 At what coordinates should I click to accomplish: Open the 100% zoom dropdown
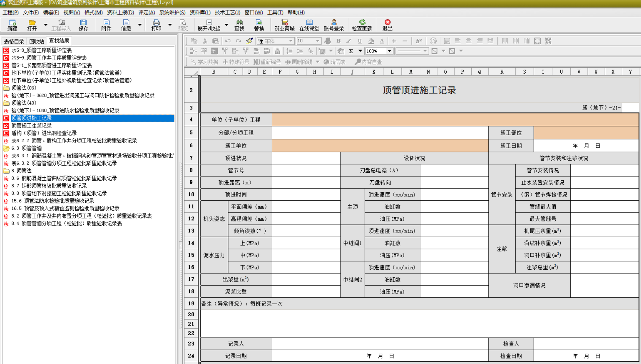click(x=389, y=51)
